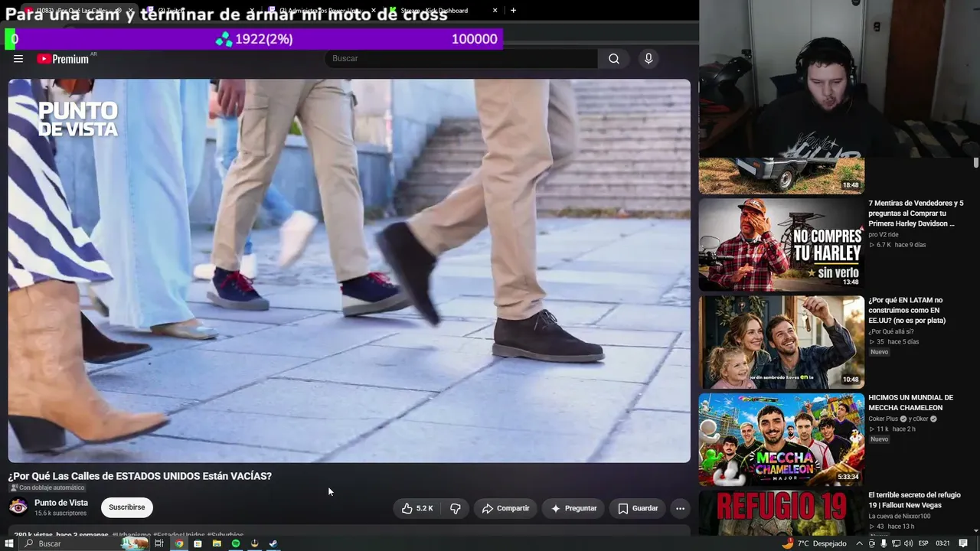This screenshot has height=551, width=980.
Task: Open the new browser tab plus button
Action: click(x=513, y=11)
